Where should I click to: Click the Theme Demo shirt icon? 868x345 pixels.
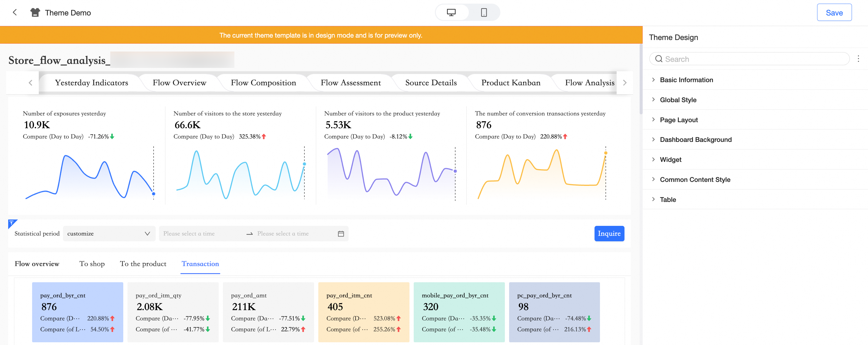pos(35,12)
